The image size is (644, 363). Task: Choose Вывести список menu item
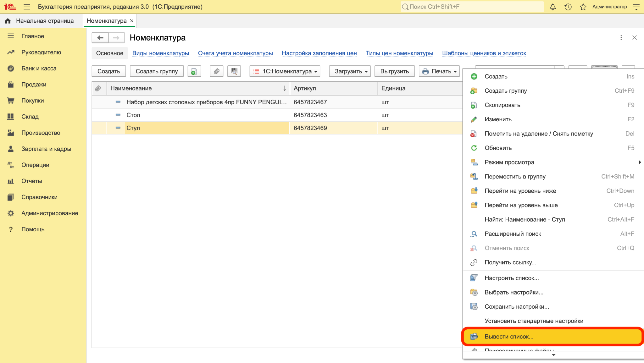[553, 337]
